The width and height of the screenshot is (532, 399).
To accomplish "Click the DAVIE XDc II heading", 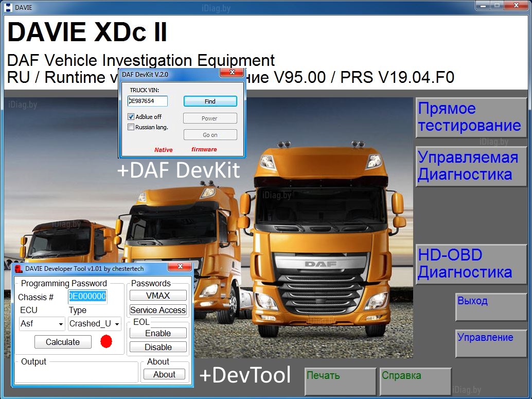I will [87, 32].
